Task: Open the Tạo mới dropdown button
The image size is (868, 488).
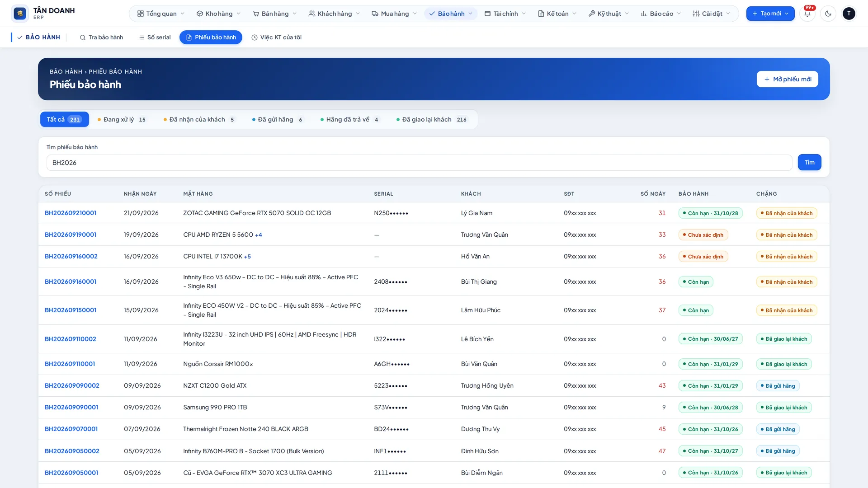Action: pyautogui.click(x=770, y=14)
